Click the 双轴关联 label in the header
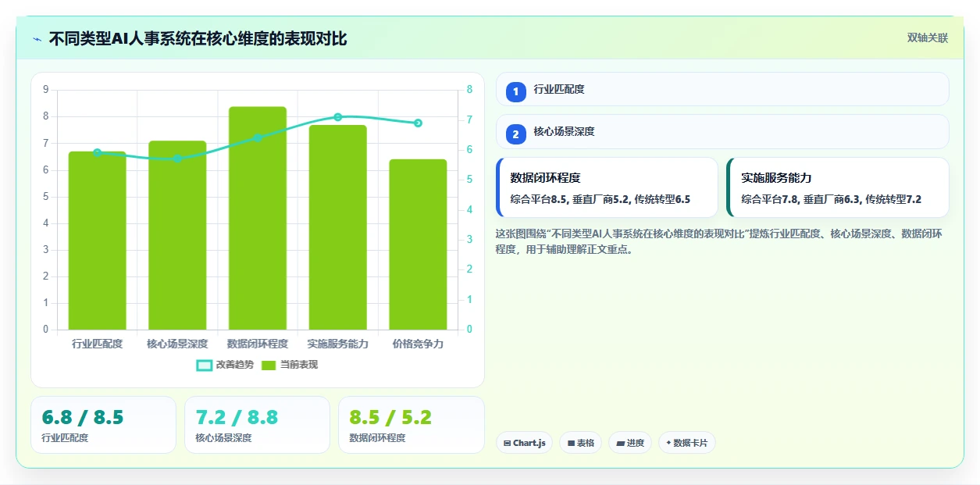980x485 pixels. [928, 38]
